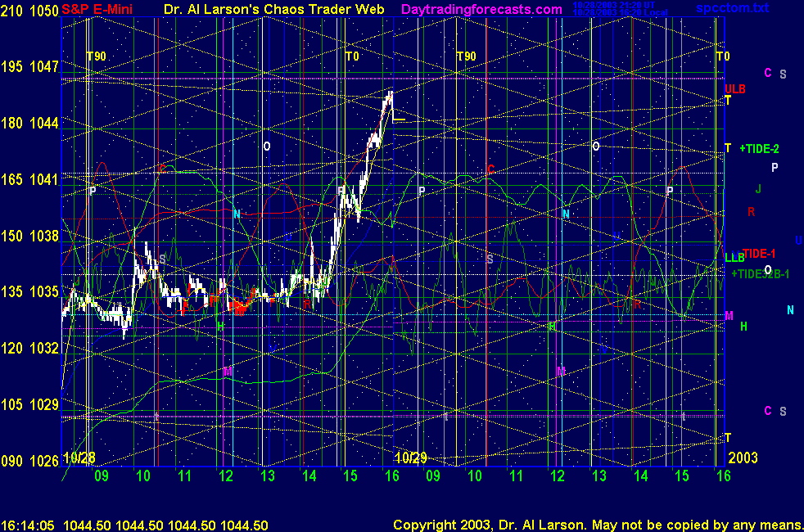
Task: Select the S&P E-Mini chart title
Action: pos(97,9)
